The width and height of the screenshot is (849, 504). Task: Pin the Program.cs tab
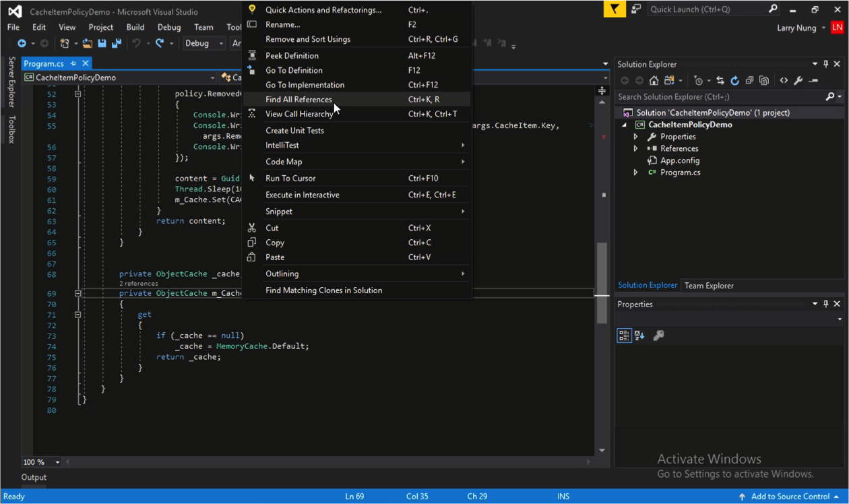tap(73, 63)
